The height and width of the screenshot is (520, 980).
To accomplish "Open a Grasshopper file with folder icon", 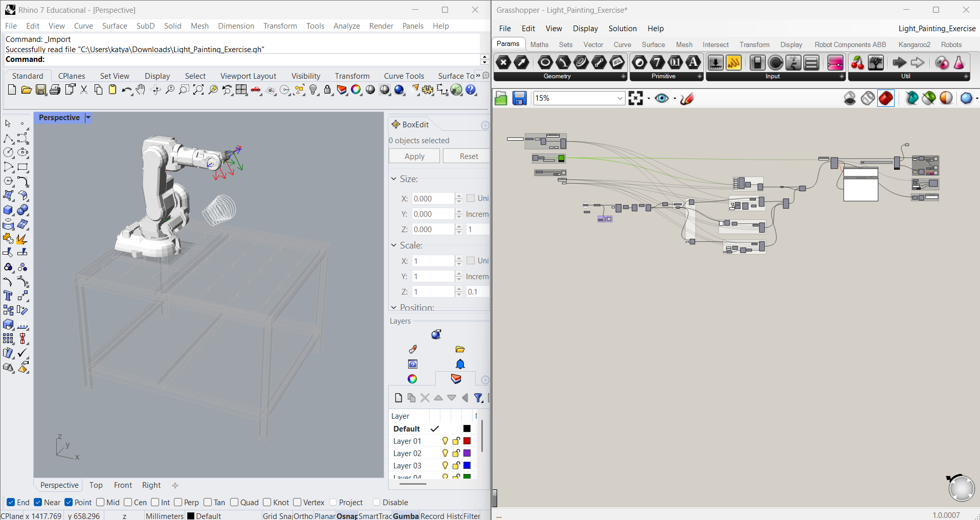I will pos(501,98).
